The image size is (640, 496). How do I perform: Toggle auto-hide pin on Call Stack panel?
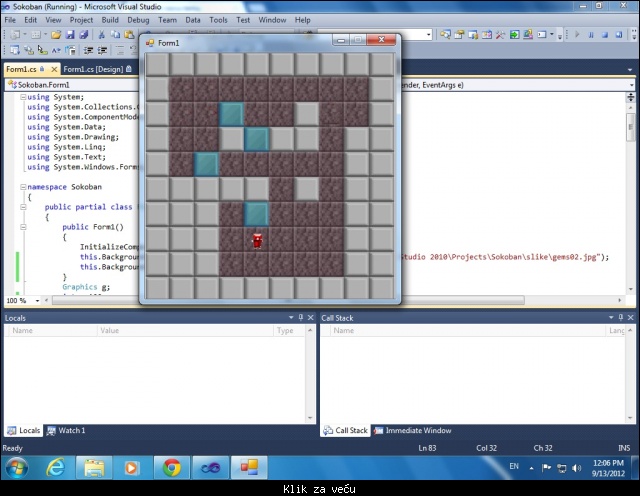point(621,317)
